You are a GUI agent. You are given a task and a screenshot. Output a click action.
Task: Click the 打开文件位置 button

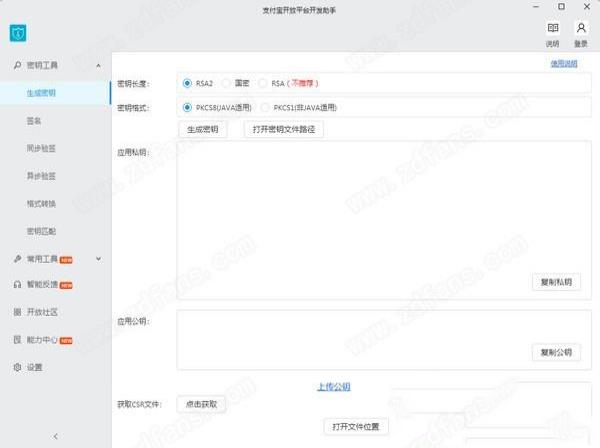356,427
